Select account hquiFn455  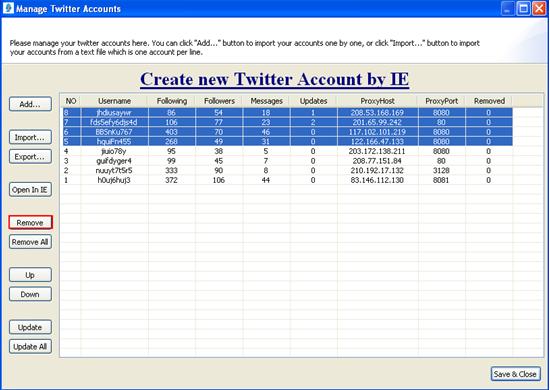pyautogui.click(x=114, y=141)
